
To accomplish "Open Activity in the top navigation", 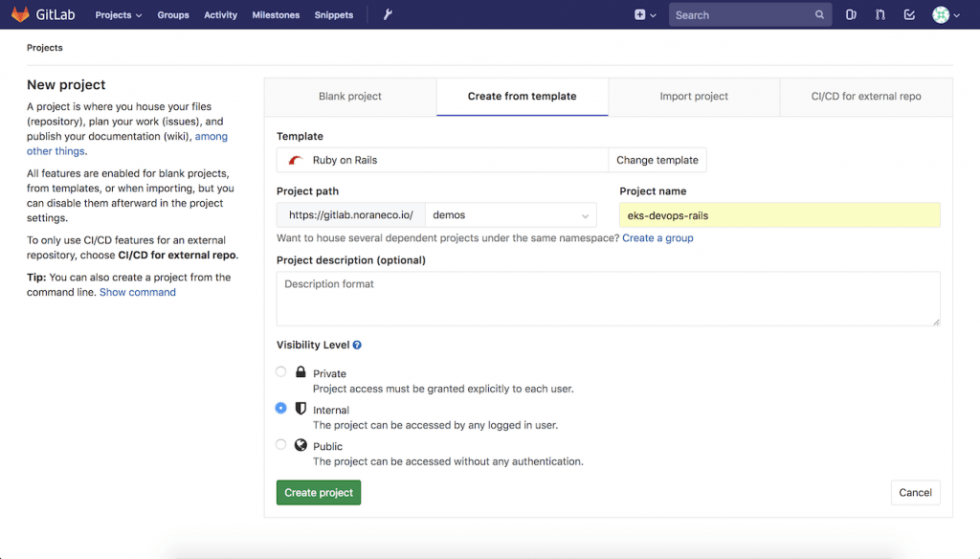I will (221, 14).
